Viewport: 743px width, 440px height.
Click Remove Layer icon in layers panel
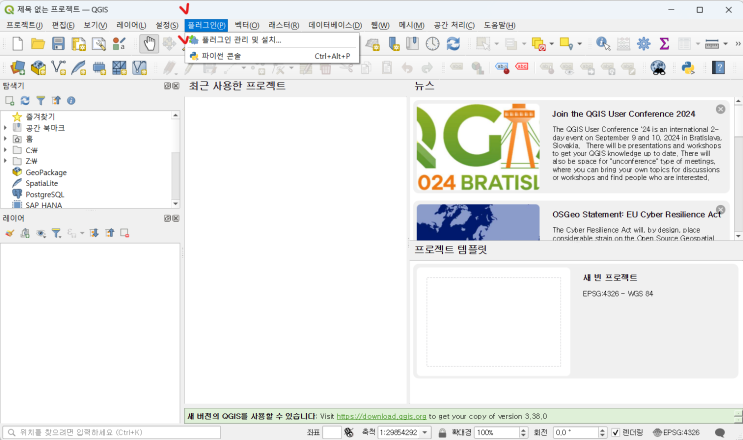[125, 233]
